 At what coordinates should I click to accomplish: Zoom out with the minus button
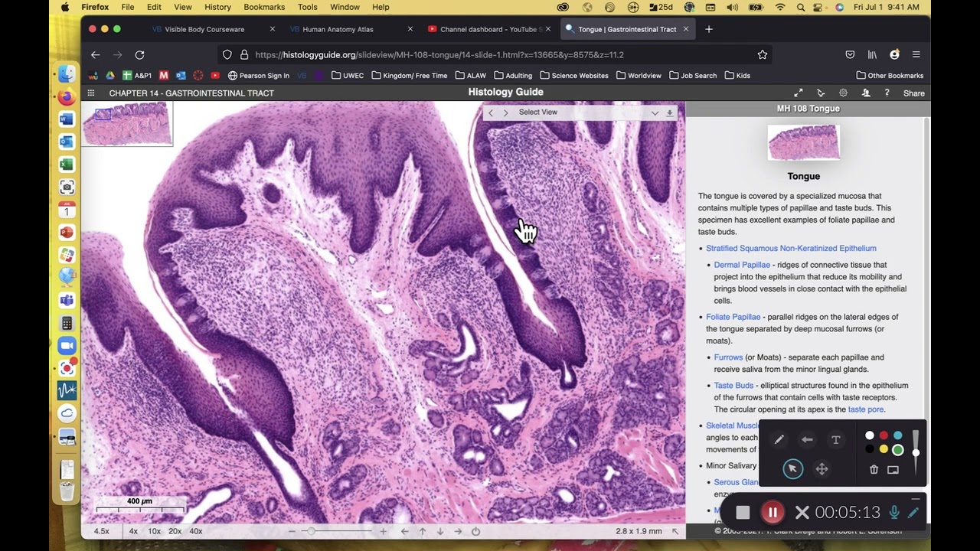click(x=292, y=531)
